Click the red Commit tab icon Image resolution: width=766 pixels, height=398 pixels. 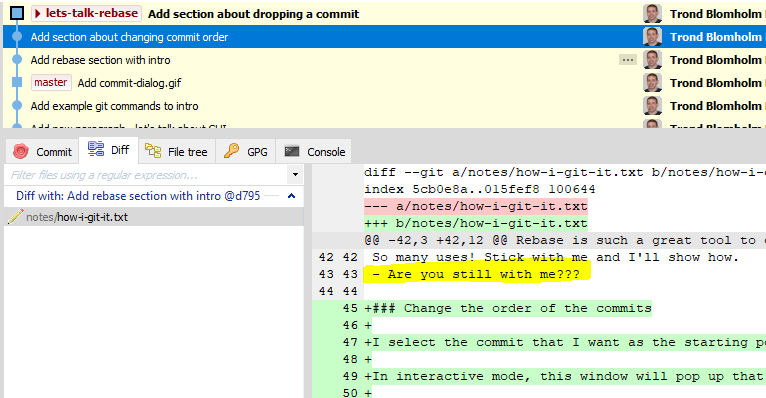point(21,152)
